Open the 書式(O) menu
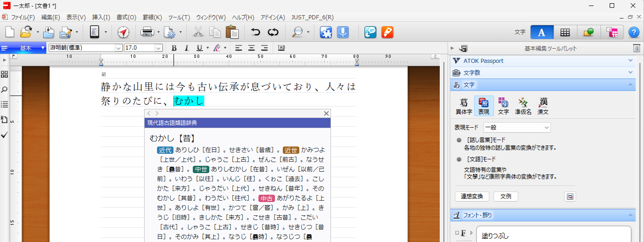Image resolution: width=644 pixels, height=242 pixels. [x=126, y=17]
